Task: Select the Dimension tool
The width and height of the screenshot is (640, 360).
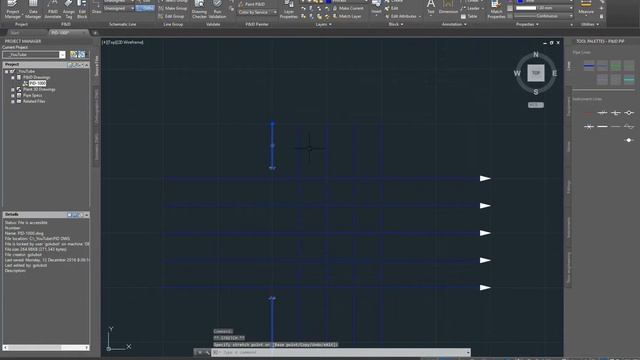Action: [448, 7]
